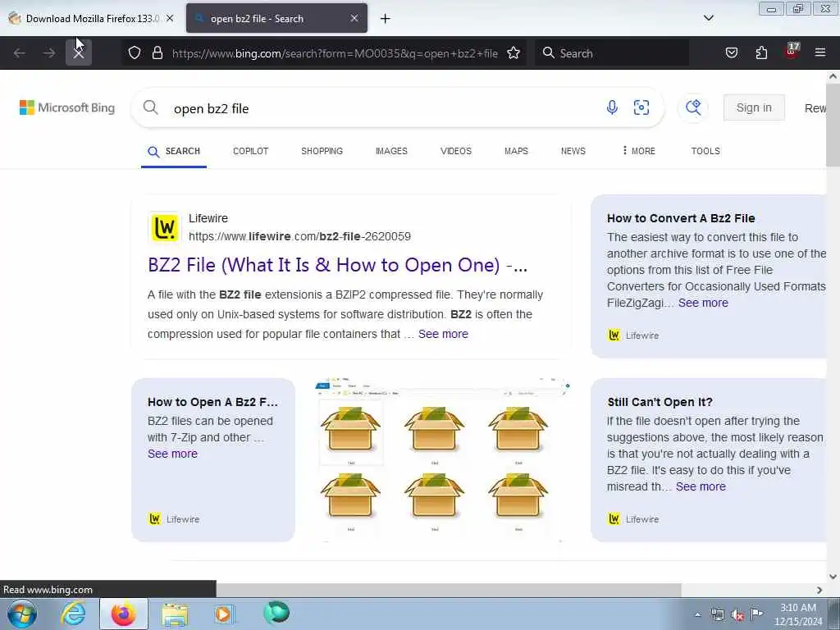Click the Firefox Search box
The image size is (840, 630).
pyautogui.click(x=612, y=53)
